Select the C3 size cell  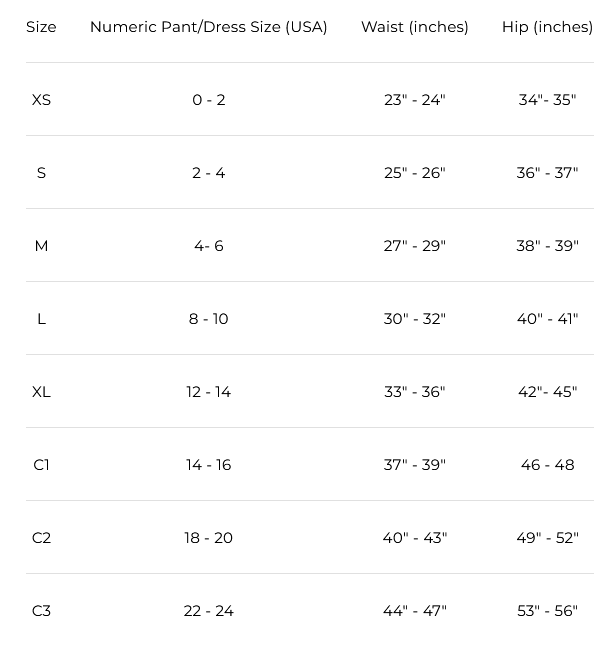[41, 611]
